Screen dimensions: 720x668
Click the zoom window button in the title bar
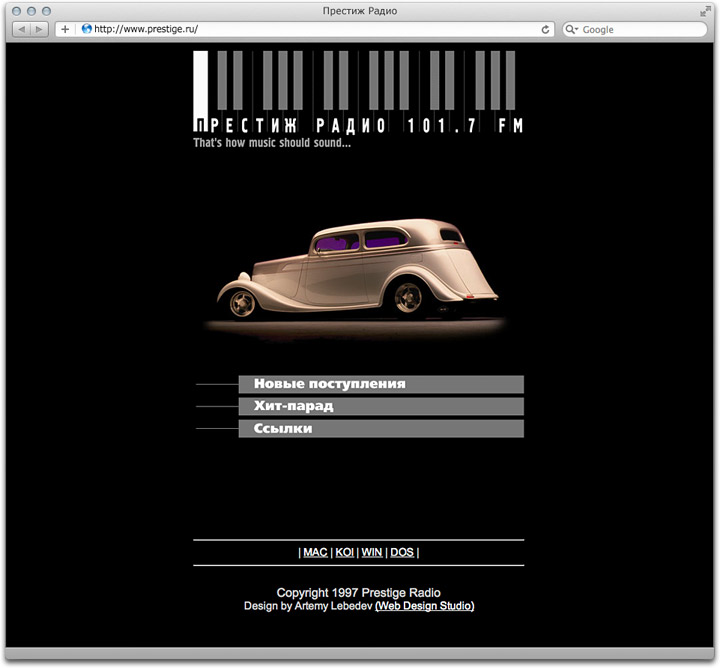point(46,11)
